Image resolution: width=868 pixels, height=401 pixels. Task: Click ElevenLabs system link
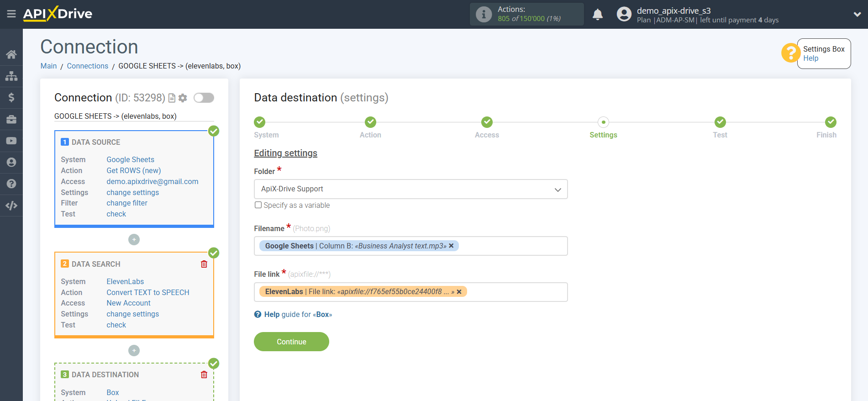(125, 281)
